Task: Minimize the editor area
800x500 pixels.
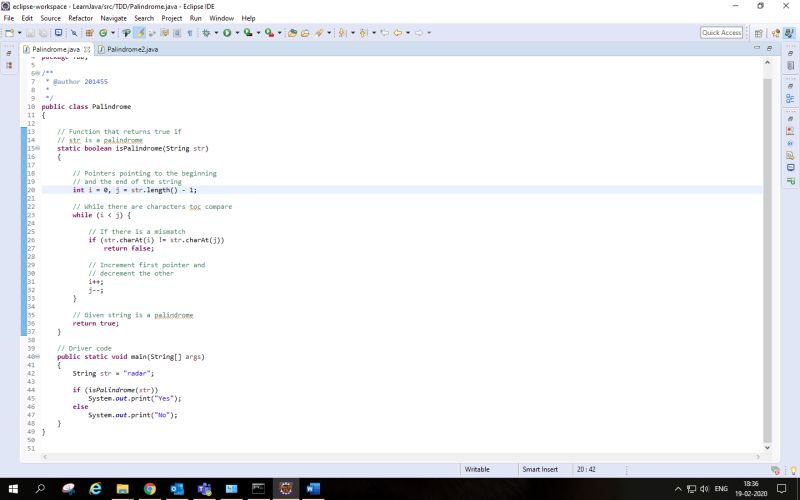Action: coord(757,47)
